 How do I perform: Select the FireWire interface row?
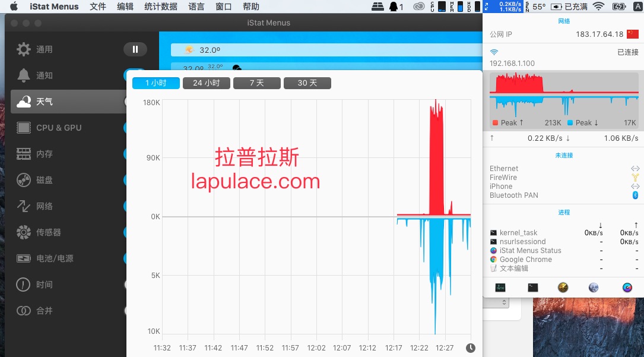point(564,178)
